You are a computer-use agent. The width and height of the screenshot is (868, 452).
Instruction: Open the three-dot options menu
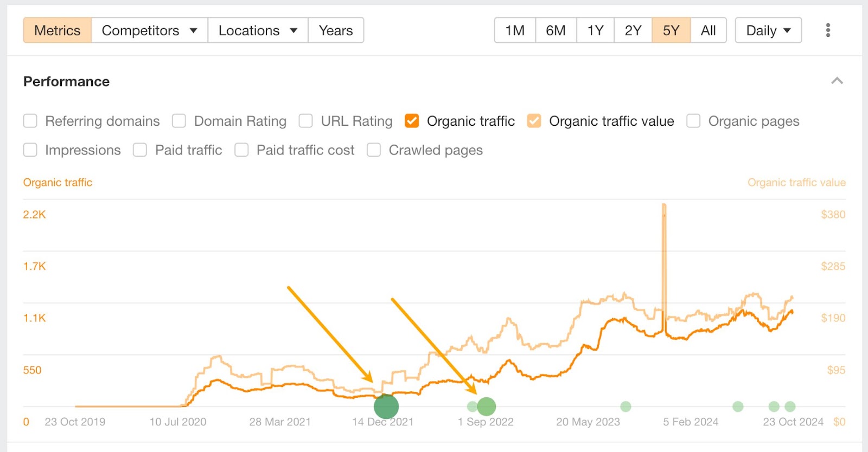tap(828, 30)
